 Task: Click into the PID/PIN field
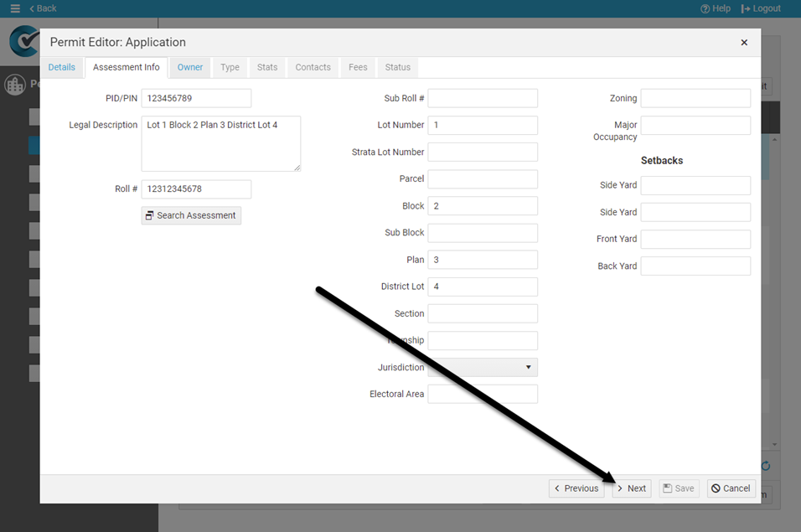pos(196,98)
